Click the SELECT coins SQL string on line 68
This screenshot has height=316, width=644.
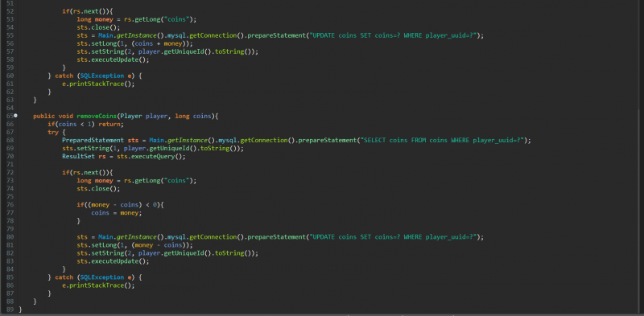point(443,141)
